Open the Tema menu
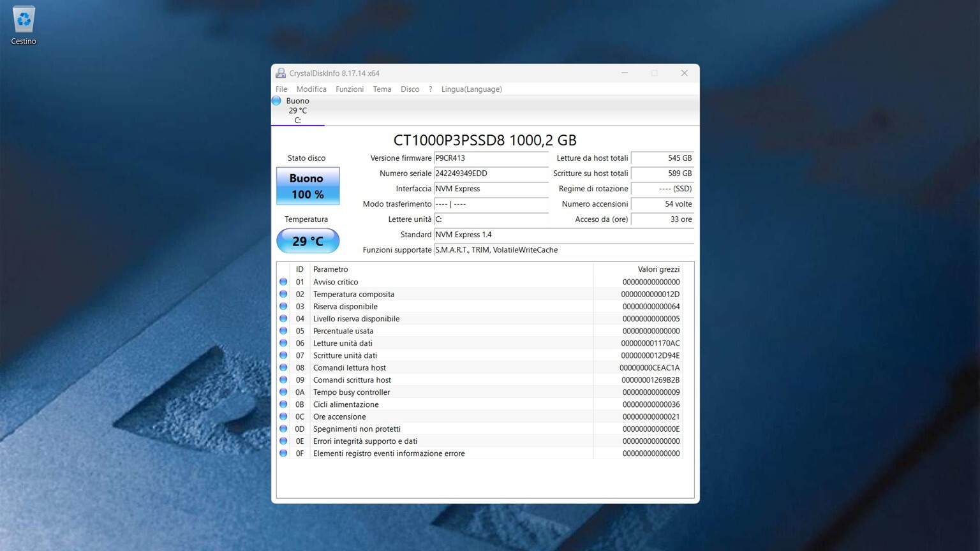 point(382,89)
